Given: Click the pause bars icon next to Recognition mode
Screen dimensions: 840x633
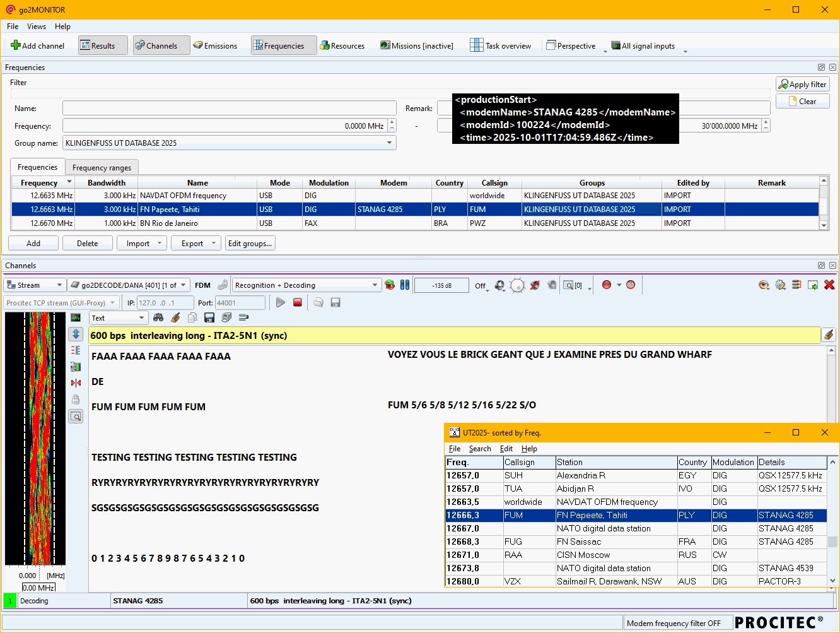Looking at the screenshot, I should coord(405,285).
